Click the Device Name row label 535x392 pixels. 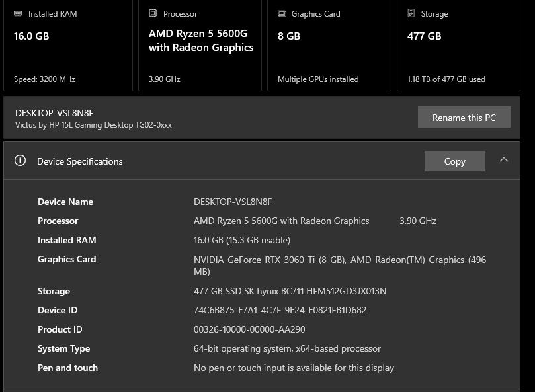(x=65, y=202)
